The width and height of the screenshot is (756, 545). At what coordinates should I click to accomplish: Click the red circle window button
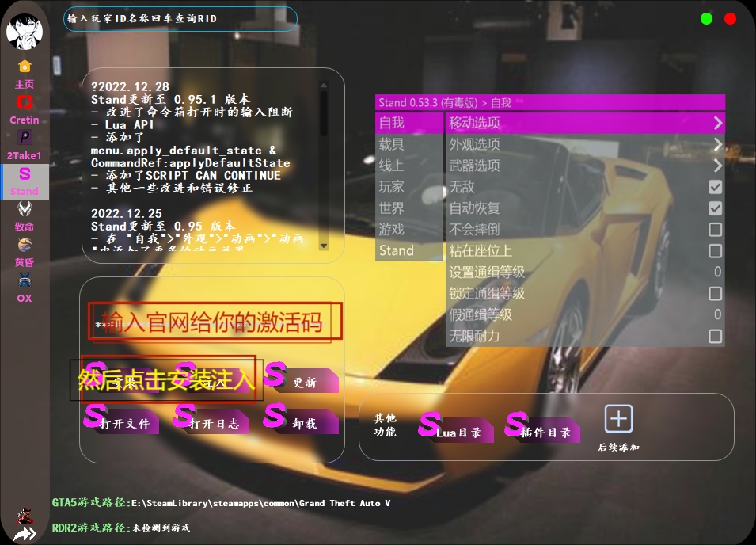pos(730,19)
